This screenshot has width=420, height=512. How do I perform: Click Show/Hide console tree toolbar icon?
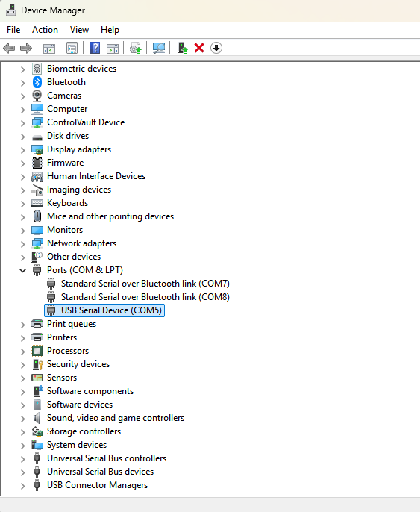(49, 49)
